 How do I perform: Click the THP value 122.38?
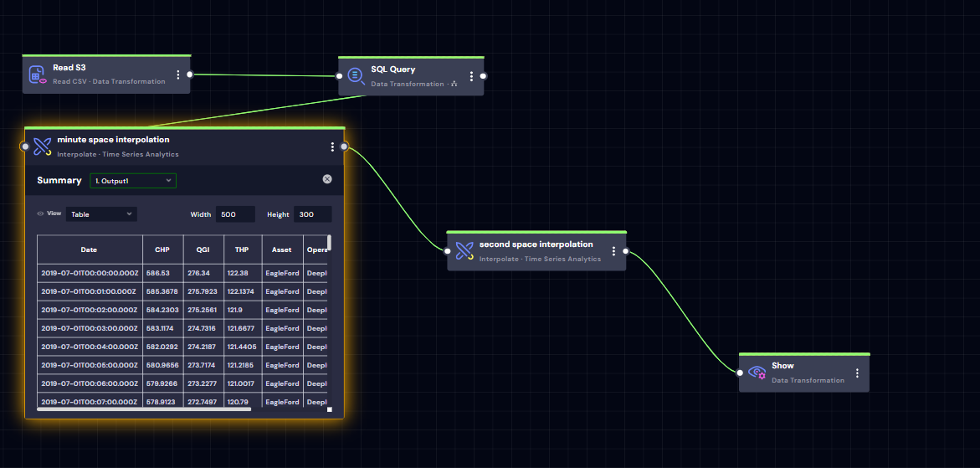(244, 273)
